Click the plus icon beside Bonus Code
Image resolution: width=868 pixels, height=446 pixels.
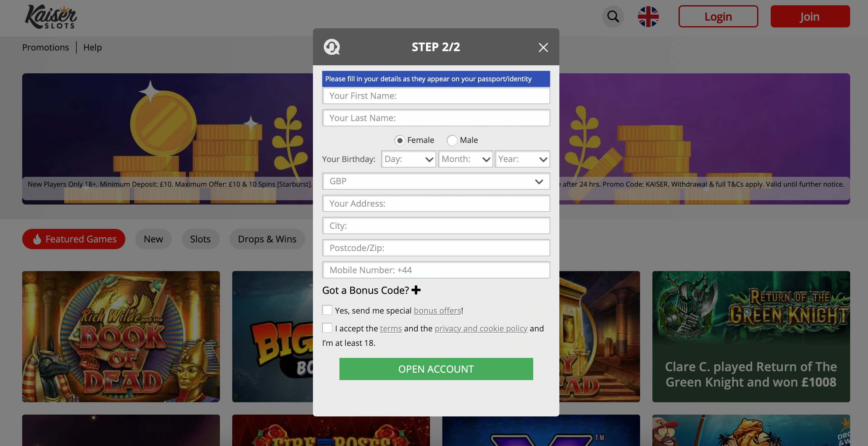(x=416, y=290)
